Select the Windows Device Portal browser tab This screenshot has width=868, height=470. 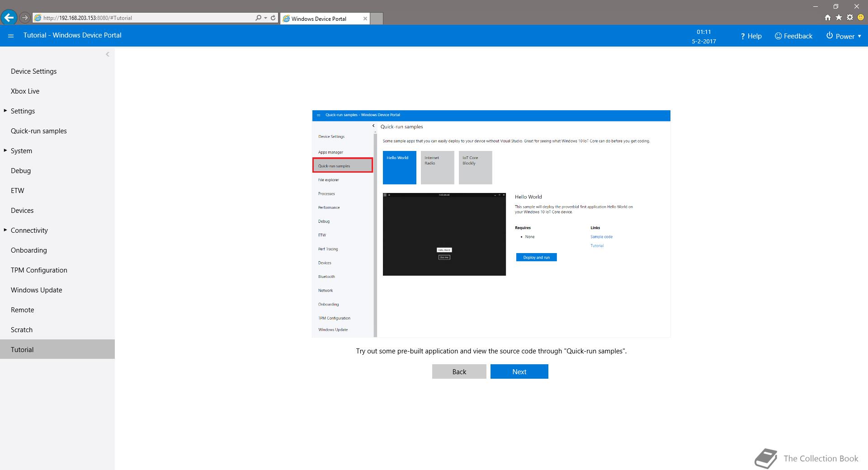(x=325, y=19)
